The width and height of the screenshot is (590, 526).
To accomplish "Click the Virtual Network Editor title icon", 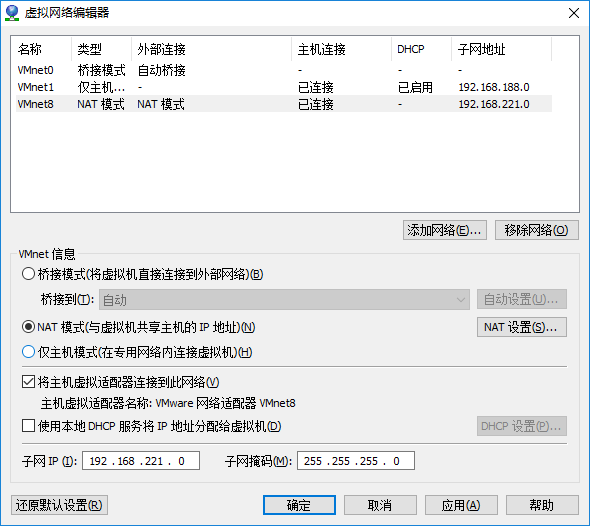I will (12, 13).
